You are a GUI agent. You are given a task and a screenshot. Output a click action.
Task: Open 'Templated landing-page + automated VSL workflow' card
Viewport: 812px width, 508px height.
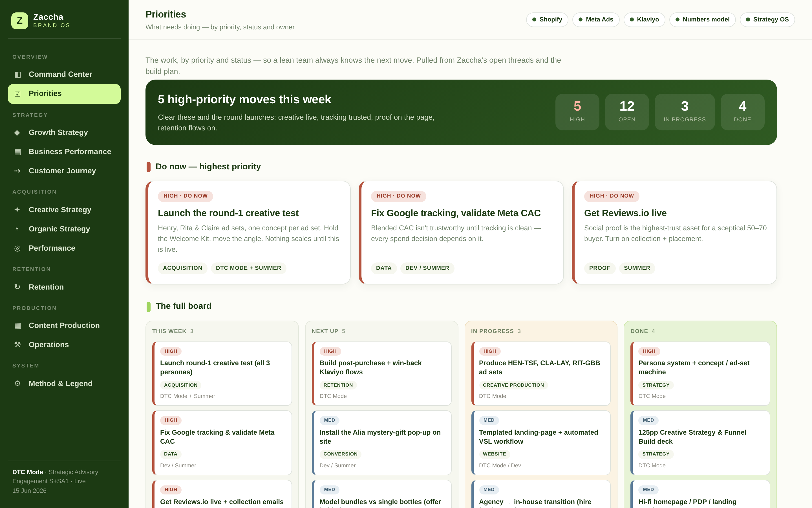[541, 443]
